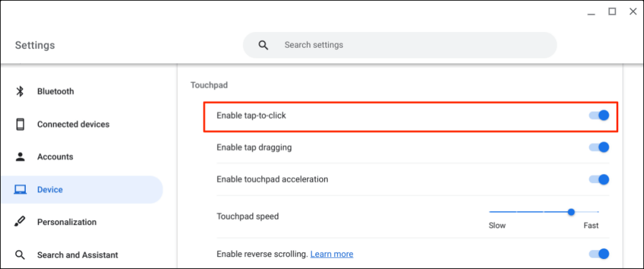Click the Accounts person icon
The image size is (644, 269).
20,157
